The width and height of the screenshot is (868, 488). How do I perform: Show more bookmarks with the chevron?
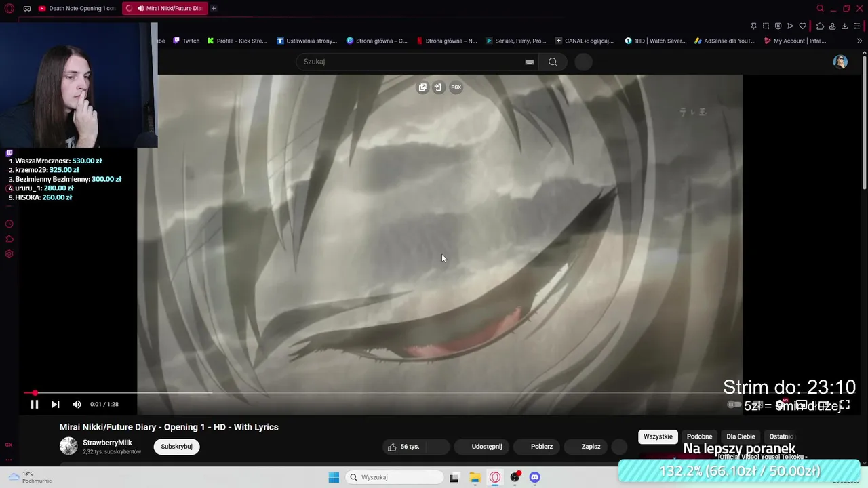tap(859, 41)
